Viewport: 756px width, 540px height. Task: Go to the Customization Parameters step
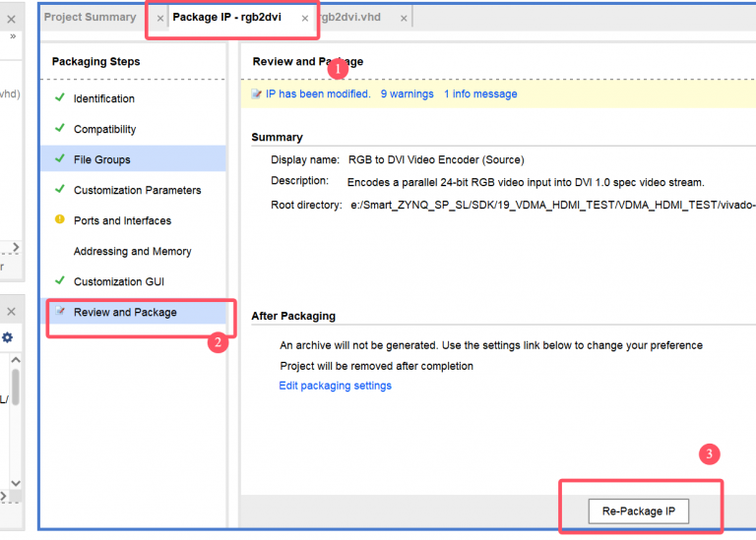(x=137, y=190)
